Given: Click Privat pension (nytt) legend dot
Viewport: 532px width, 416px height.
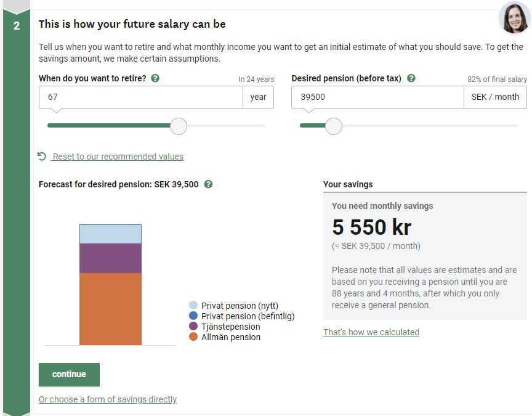Looking at the screenshot, I should coord(193,306).
